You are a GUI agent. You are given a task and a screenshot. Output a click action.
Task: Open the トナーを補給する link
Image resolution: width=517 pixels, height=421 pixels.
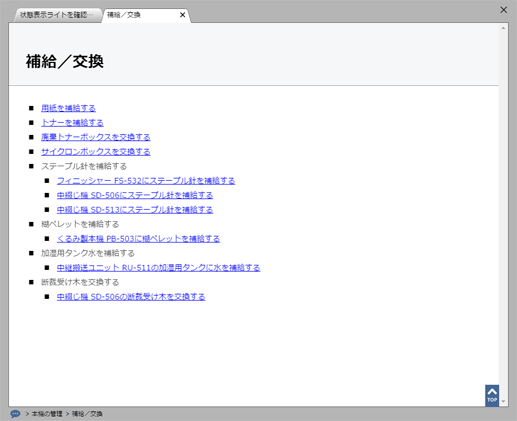[72, 123]
